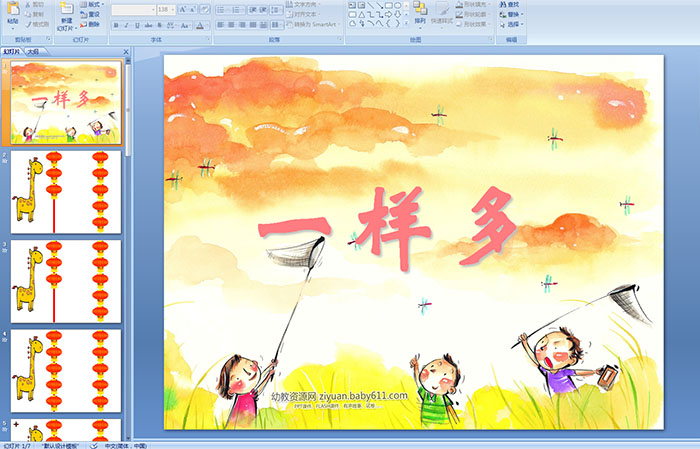Click the font color A swatch
Viewport: 700px width, 449px height.
point(200,25)
